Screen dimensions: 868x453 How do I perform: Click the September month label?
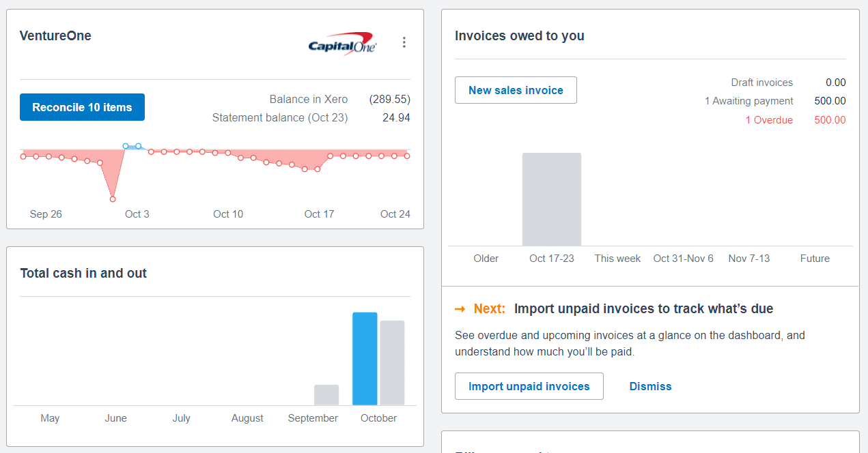pyautogui.click(x=313, y=418)
